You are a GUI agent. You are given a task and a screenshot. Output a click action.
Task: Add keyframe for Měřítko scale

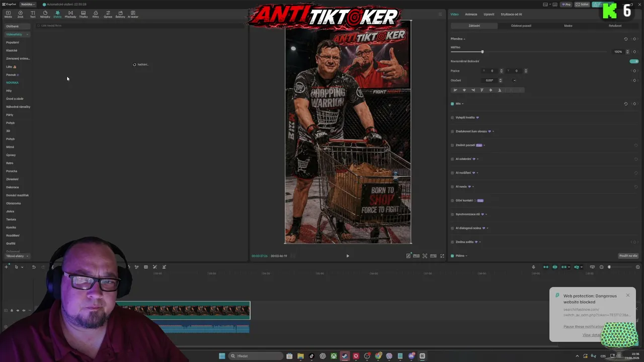click(634, 52)
